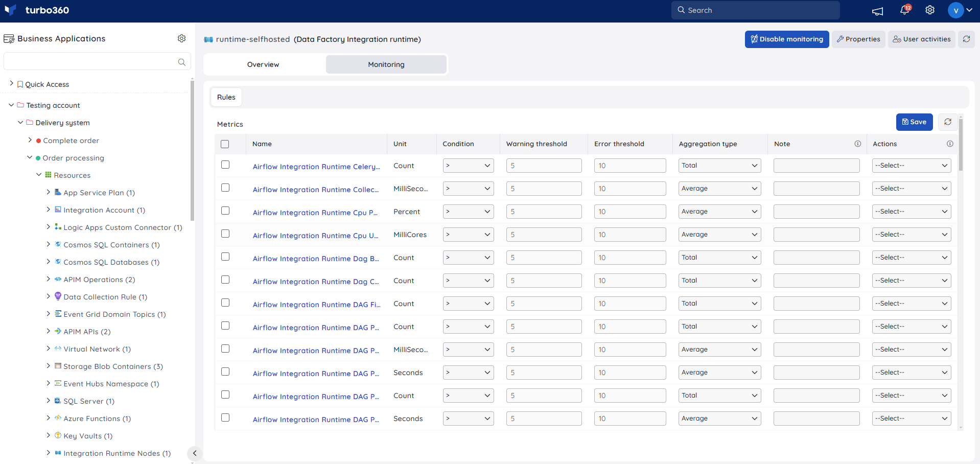Screen dimensions: 980x464
Task: Expand the Complete order node
Action: click(30, 140)
